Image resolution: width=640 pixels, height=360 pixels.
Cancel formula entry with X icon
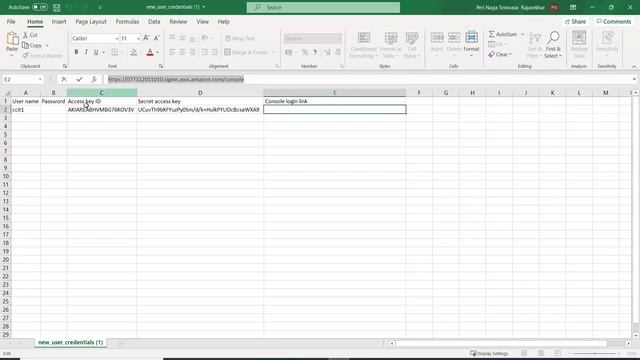(64, 79)
